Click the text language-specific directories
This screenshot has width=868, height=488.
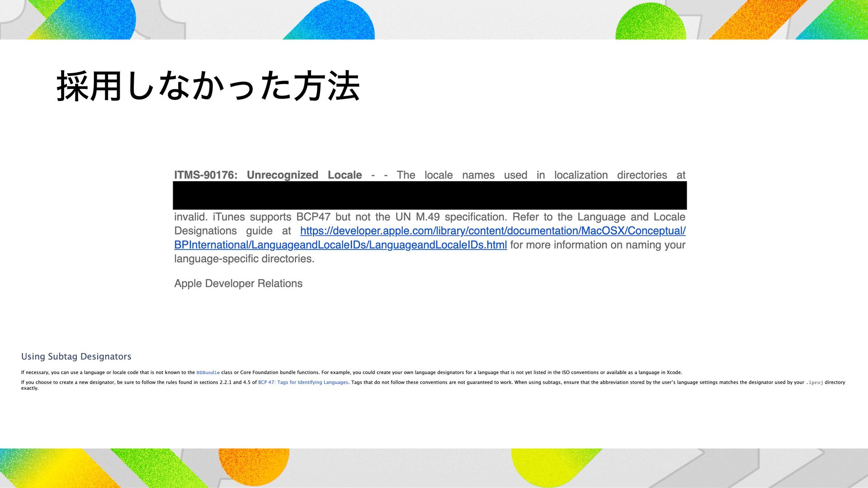(244, 259)
